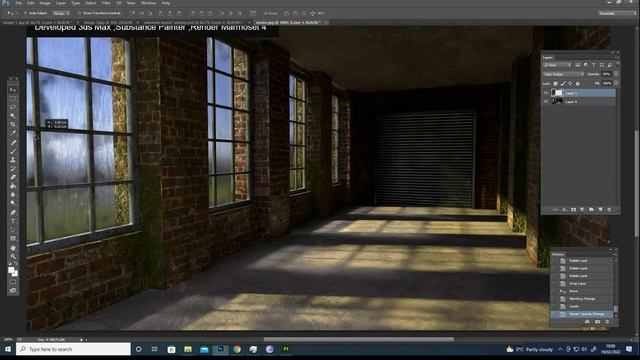Toggle lock transparent pixels

click(x=556, y=84)
